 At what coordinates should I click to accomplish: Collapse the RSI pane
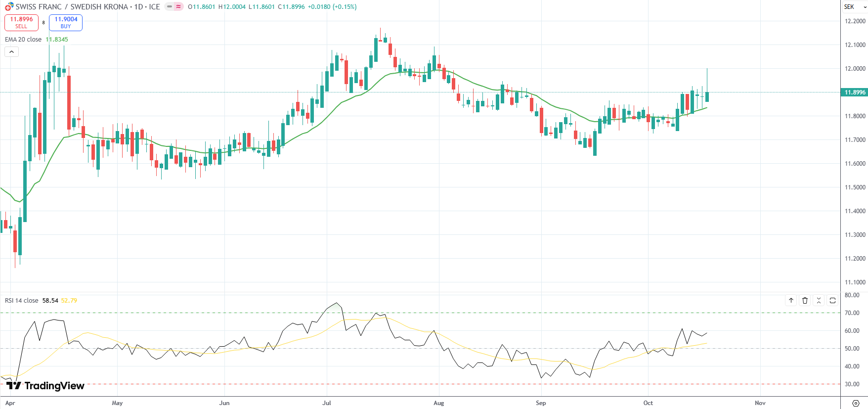(x=819, y=300)
